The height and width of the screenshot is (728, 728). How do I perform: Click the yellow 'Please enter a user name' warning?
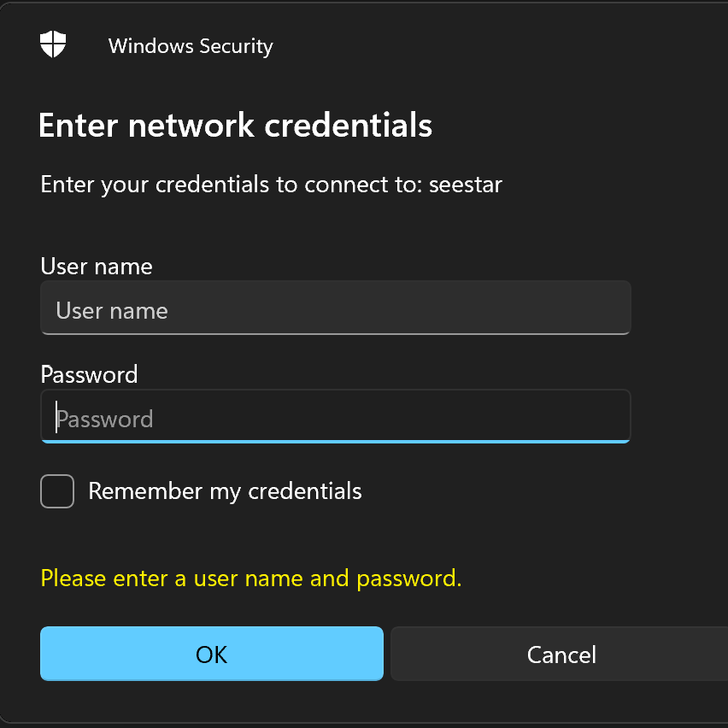click(250, 578)
